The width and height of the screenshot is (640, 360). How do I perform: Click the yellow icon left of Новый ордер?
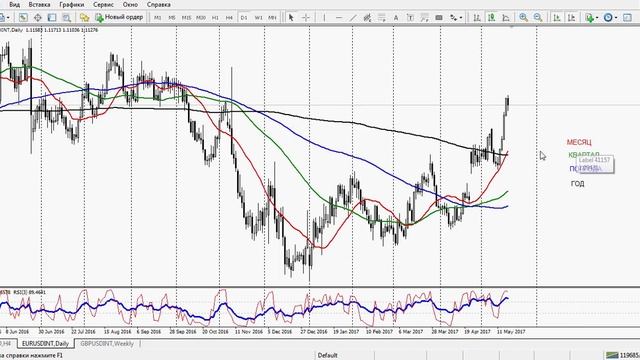point(84,18)
